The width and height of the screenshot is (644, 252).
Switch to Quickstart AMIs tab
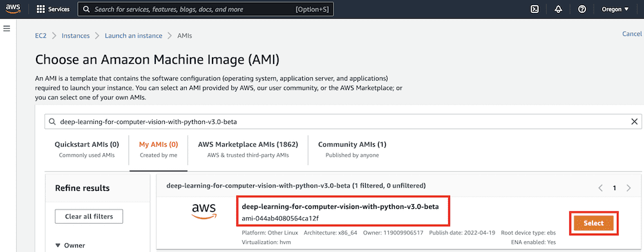pyautogui.click(x=87, y=150)
